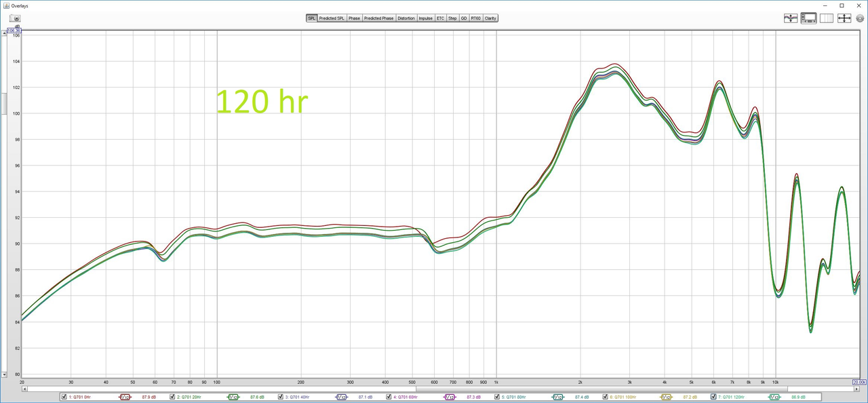Uncheck the 1: Q701 0Hr trace
868x403 pixels.
pos(64,397)
